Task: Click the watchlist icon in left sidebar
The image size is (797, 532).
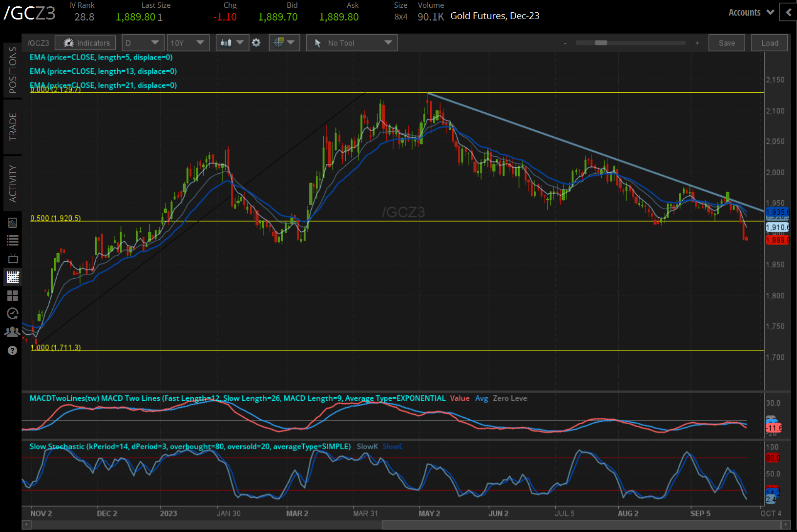Action: pos(13,240)
